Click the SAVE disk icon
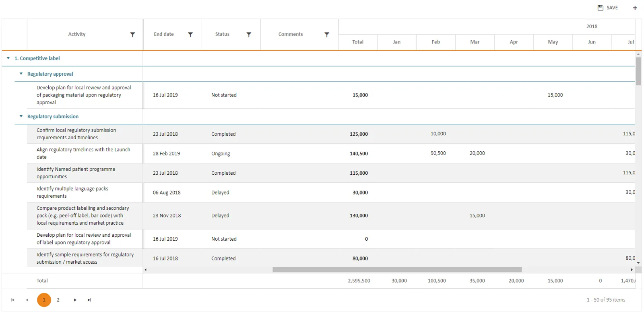The width and height of the screenshot is (644, 314). pyautogui.click(x=600, y=8)
